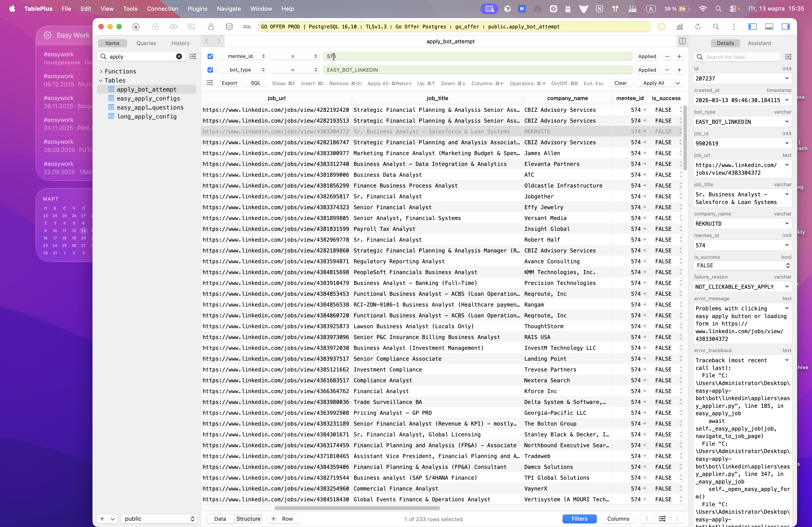
Task: Click the yellow warning circle icon
Action: 662,27
